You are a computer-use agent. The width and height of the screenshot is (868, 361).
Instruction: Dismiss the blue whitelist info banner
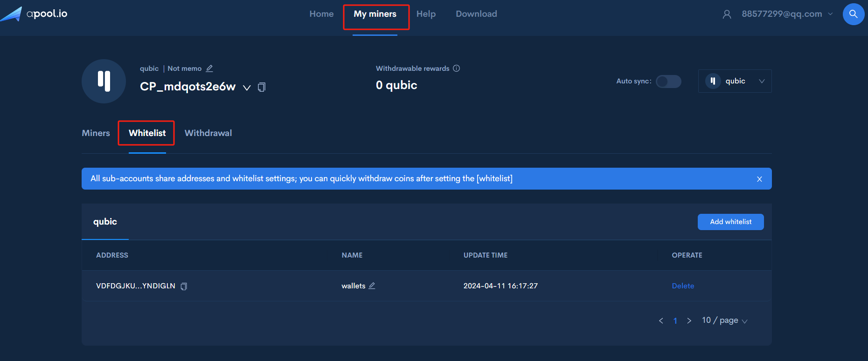click(759, 179)
